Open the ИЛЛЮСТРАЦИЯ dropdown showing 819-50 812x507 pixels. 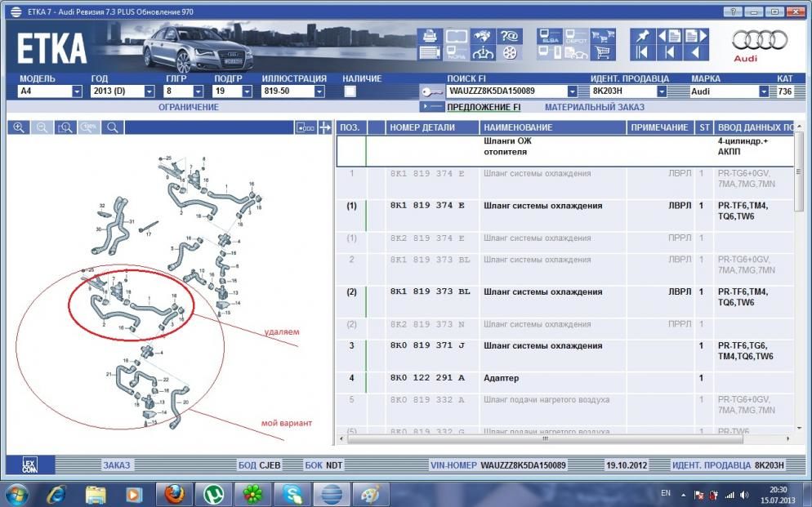click(319, 91)
